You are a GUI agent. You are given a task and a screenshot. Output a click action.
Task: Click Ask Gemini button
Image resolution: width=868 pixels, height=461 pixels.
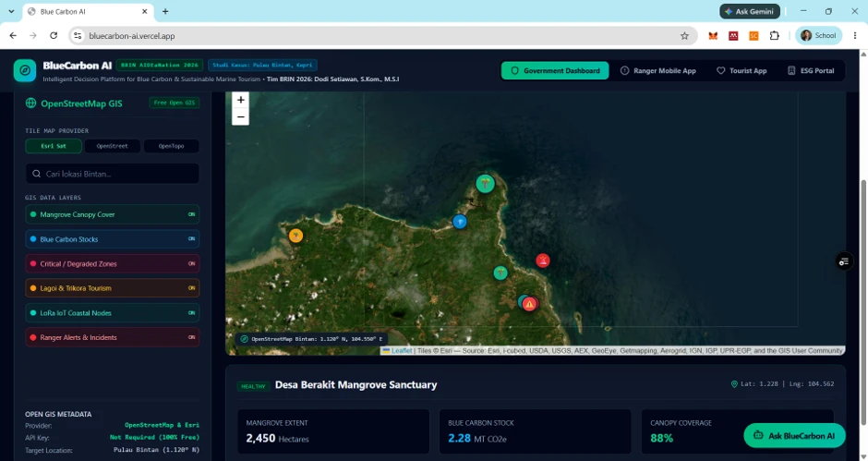point(750,11)
